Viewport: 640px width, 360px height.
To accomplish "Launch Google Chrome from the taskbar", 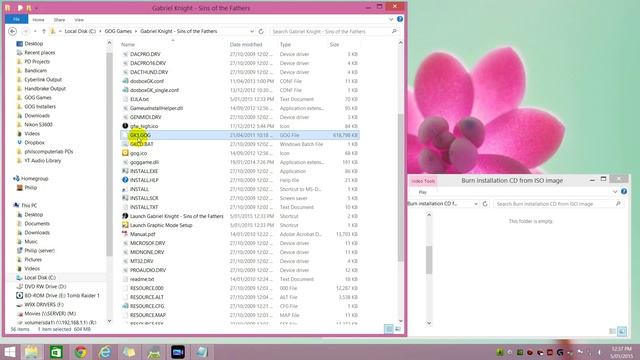I will pos(80,352).
